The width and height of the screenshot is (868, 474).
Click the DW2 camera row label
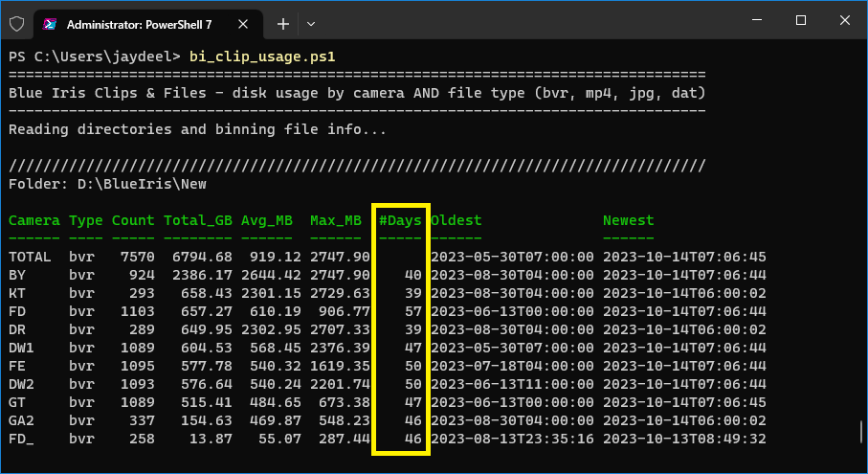pyautogui.click(x=22, y=384)
